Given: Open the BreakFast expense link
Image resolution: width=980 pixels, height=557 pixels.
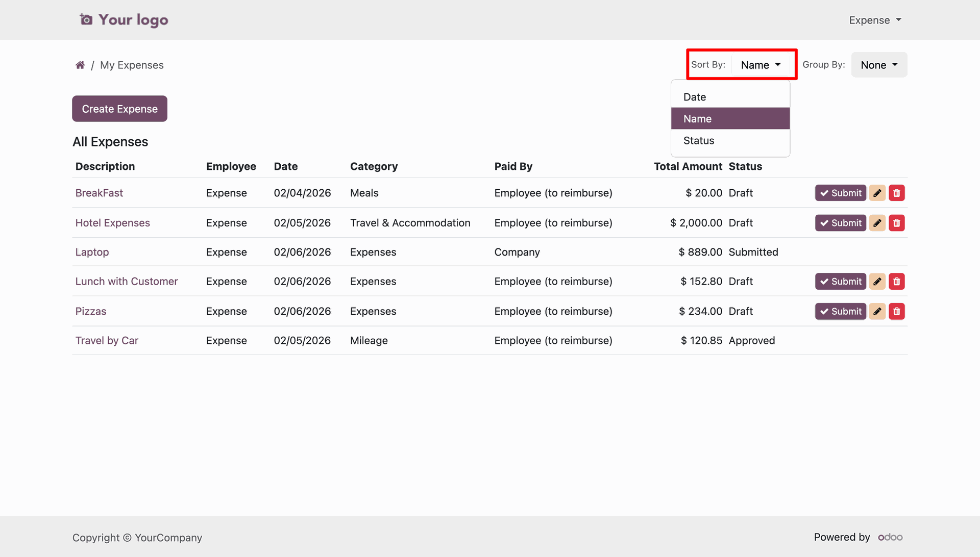Looking at the screenshot, I should (x=99, y=193).
